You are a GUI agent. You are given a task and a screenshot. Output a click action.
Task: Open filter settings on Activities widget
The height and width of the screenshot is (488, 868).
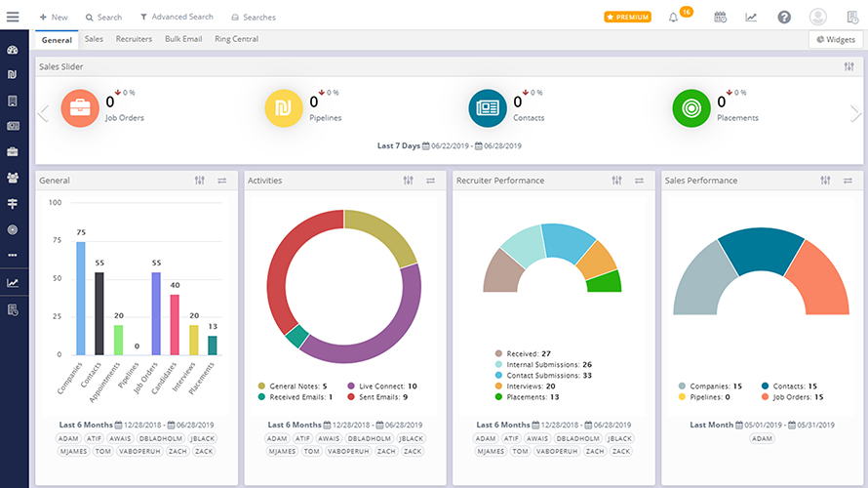click(408, 181)
